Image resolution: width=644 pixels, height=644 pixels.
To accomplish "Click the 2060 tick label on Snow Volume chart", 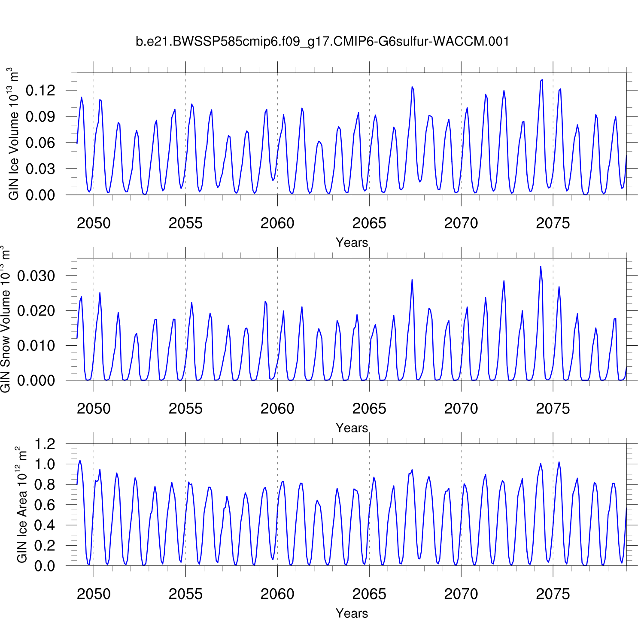I will point(277,409).
